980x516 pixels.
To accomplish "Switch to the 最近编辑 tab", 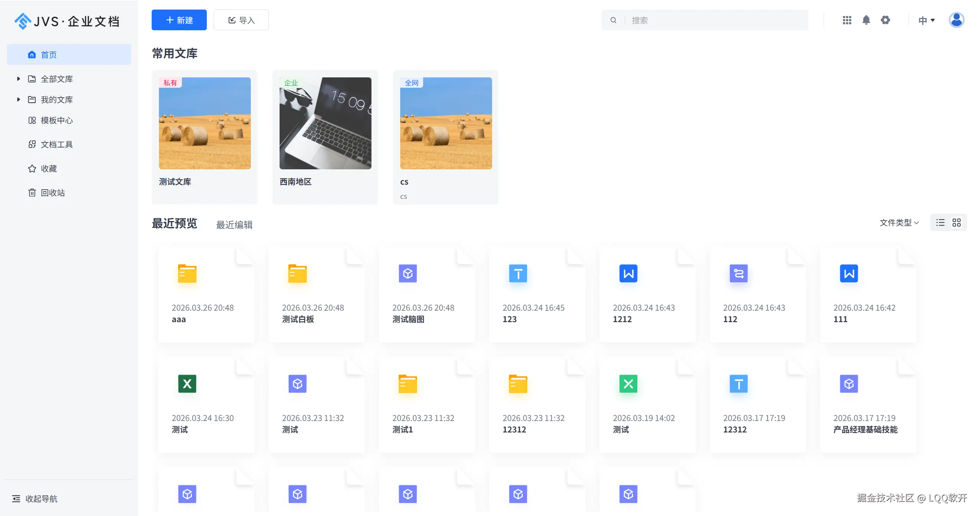I will pos(234,225).
